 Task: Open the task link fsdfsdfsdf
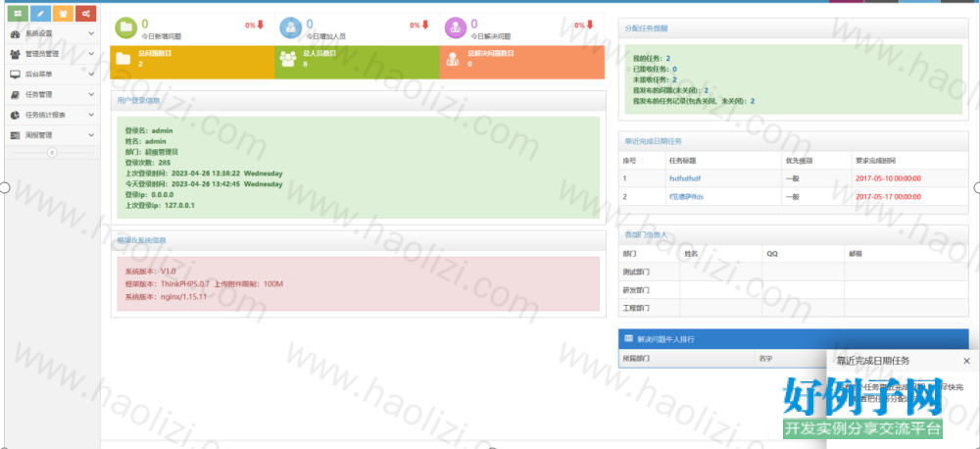click(685, 178)
